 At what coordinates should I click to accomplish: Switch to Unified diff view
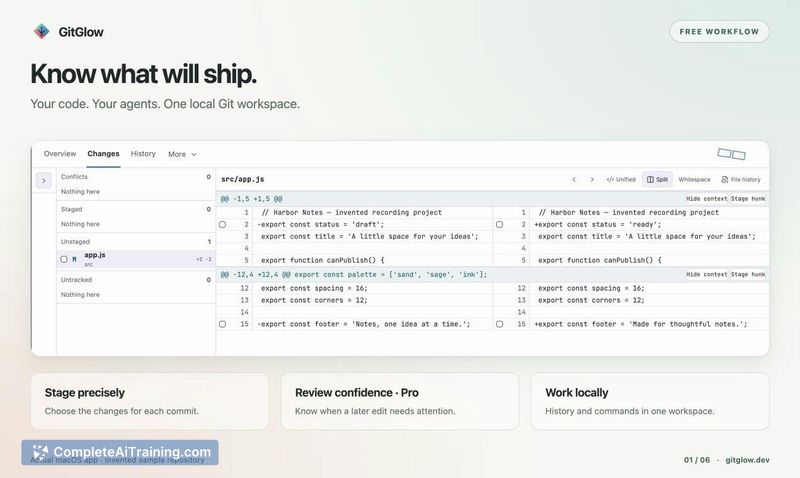click(621, 180)
